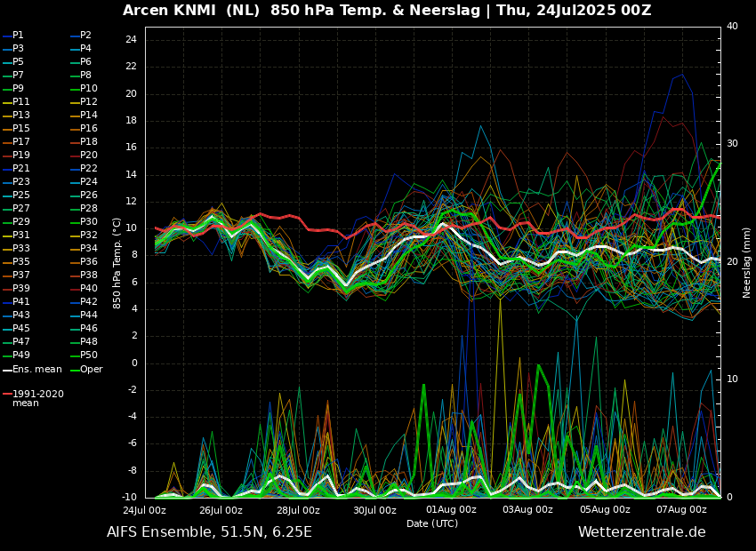Select the 24Jul 00z date tick
Image resolution: width=756 pixels, height=551 pixels.
tap(144, 510)
